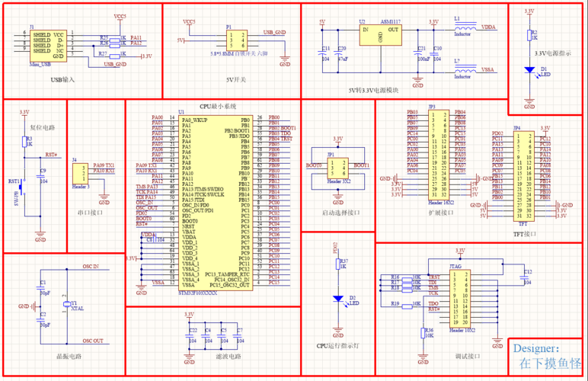The width and height of the screenshot is (588, 381).
Task: Select the C11 104 capacitor
Action: (x=322, y=54)
